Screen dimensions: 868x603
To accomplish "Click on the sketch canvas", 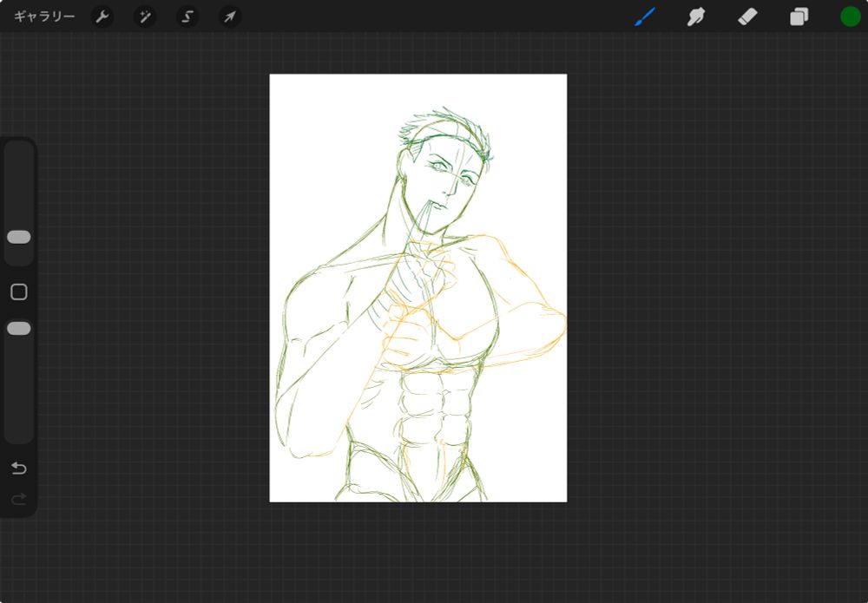I will click(x=418, y=288).
